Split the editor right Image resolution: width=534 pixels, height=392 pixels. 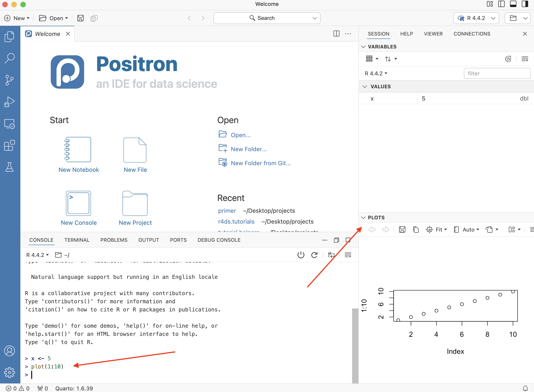tap(336, 34)
